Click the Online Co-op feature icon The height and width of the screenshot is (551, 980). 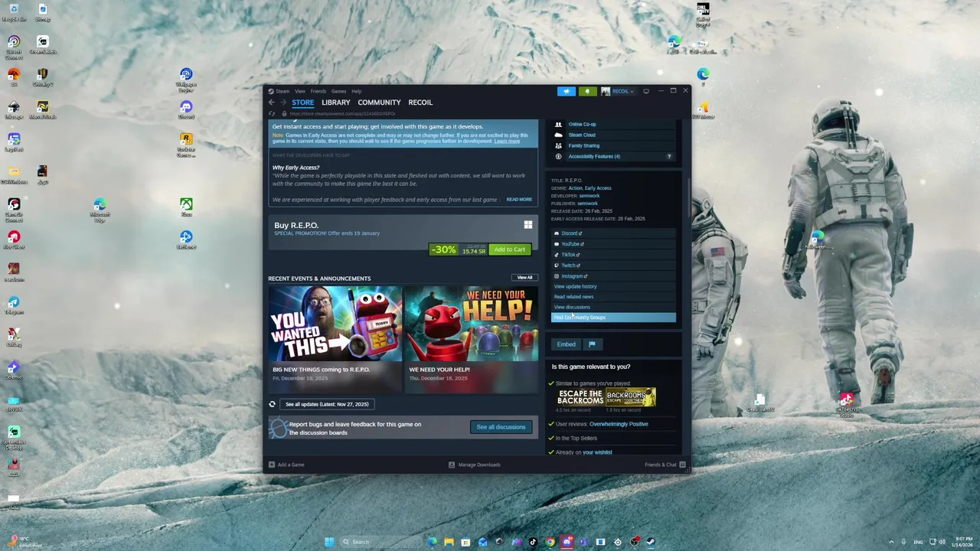click(x=558, y=124)
